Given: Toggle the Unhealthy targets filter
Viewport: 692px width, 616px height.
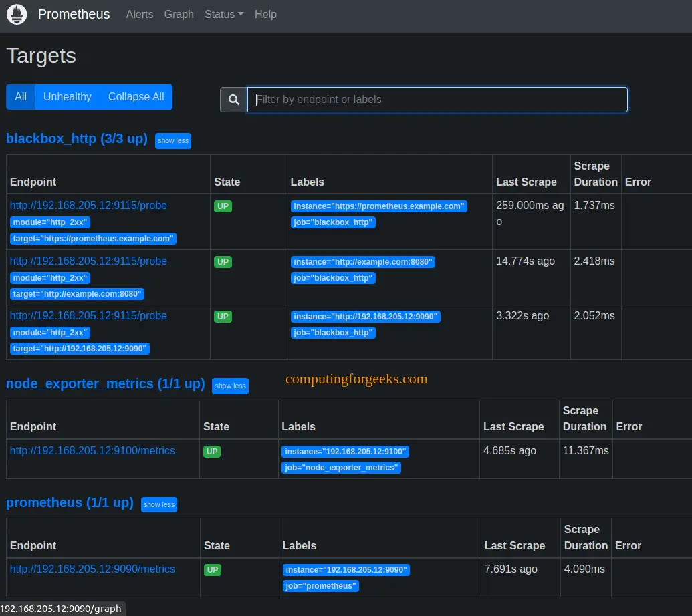Looking at the screenshot, I should tap(68, 97).
